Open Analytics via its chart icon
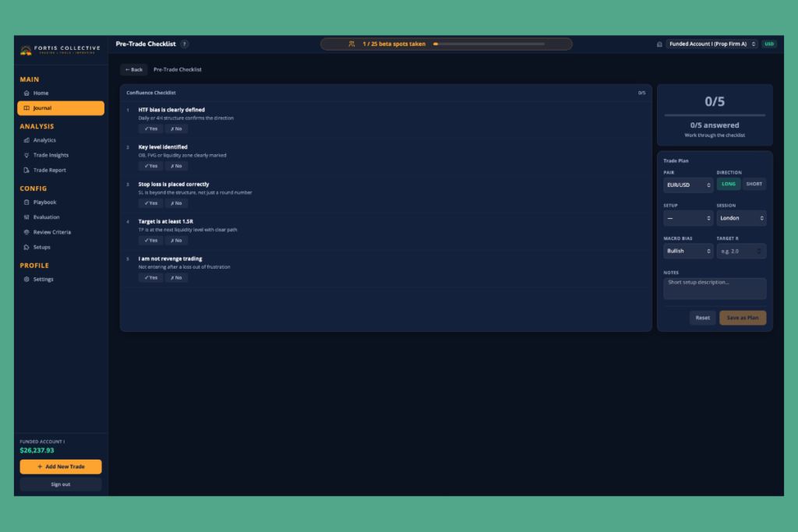798x532 pixels. [x=26, y=140]
